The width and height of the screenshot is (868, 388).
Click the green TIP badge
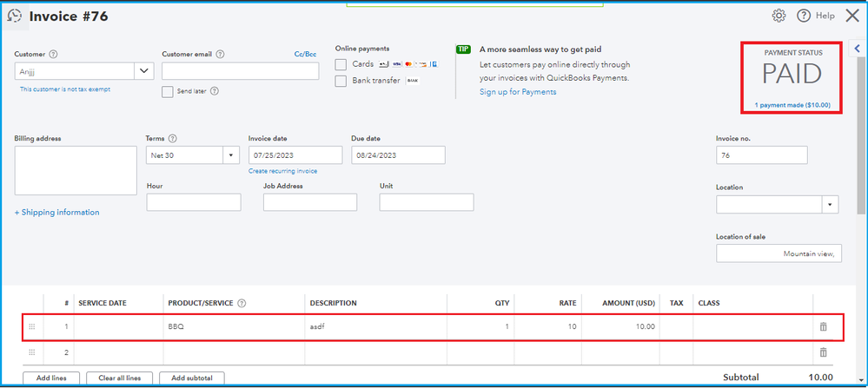click(463, 49)
